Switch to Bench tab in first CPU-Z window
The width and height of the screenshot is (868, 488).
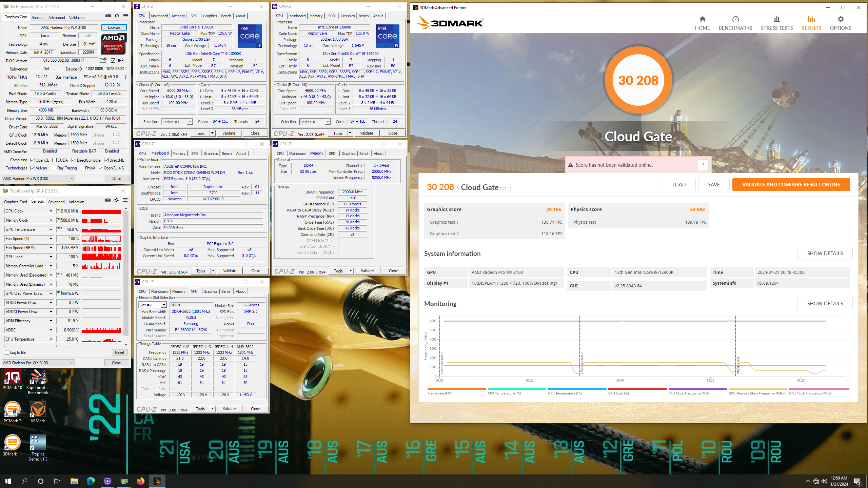click(226, 16)
